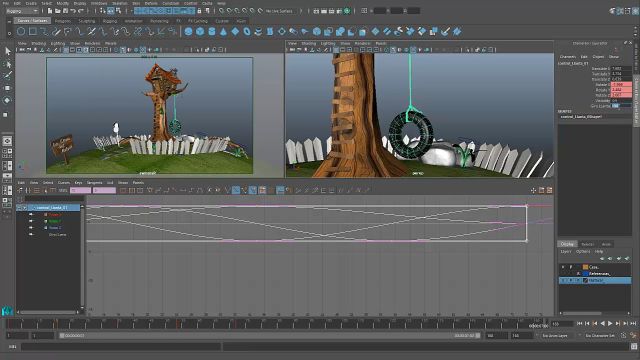The height and width of the screenshot is (360, 640).
Task: Click the polygon cone shelf icon
Action: [223, 31]
